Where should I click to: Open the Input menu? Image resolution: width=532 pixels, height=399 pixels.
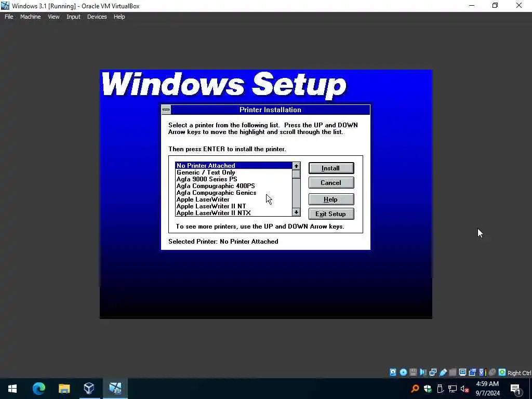pyautogui.click(x=73, y=17)
